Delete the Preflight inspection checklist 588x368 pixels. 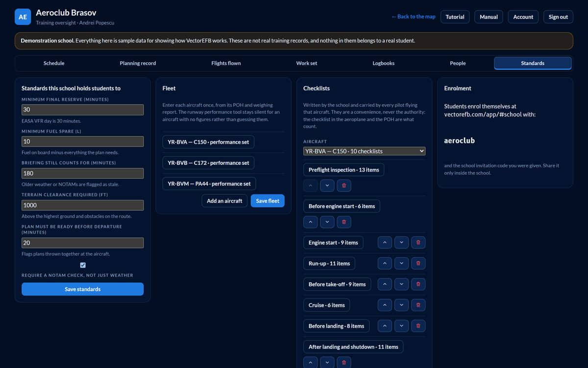tap(343, 185)
